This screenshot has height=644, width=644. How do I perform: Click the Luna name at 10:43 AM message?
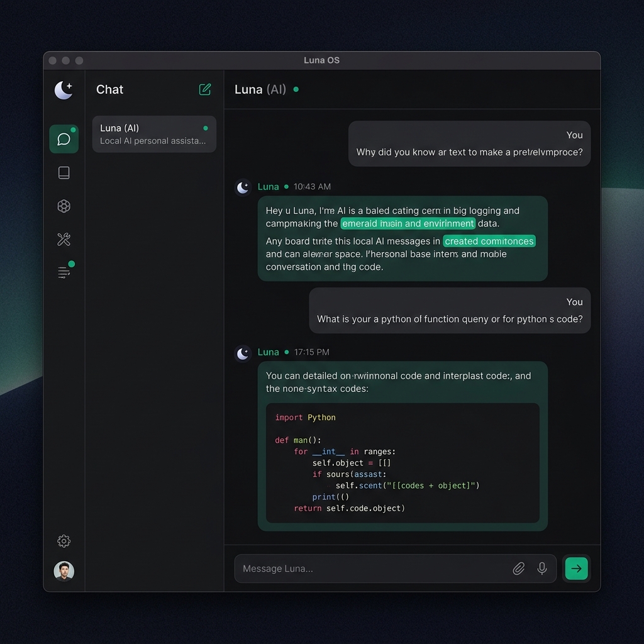point(268,187)
